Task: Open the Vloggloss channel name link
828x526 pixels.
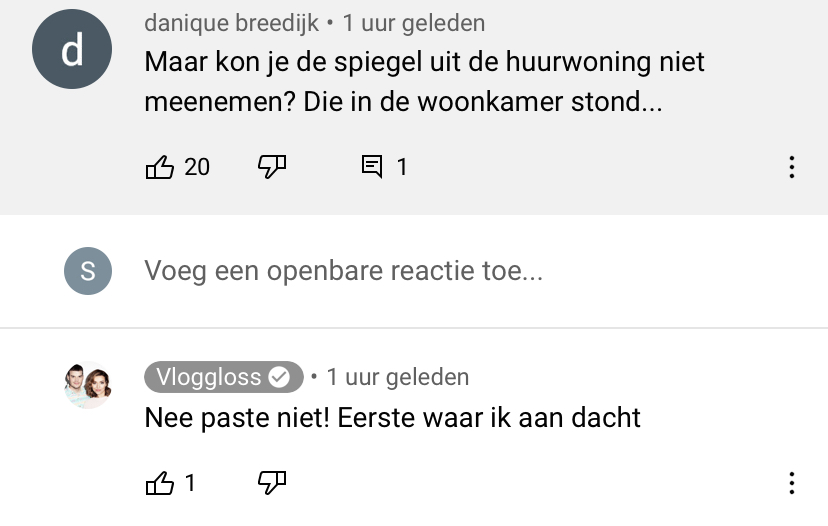Action: point(208,377)
